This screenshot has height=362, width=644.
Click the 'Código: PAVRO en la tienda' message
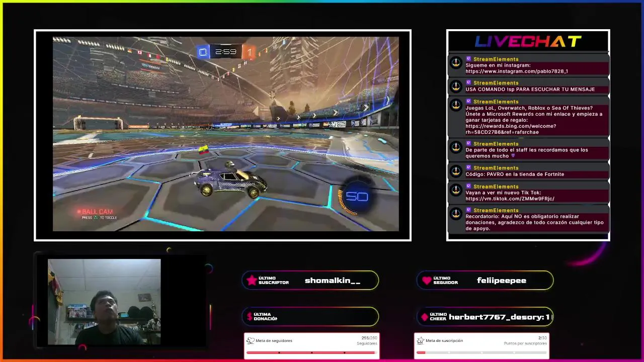515,174
